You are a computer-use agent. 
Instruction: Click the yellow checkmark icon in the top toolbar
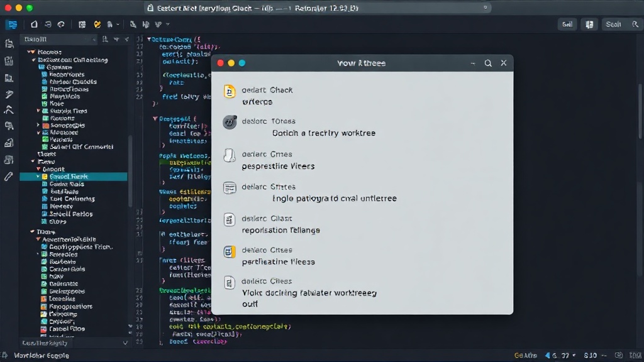[97, 25]
